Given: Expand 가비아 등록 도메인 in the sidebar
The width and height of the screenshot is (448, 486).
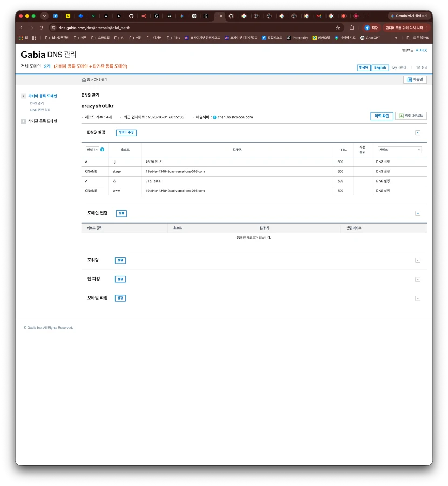Looking at the screenshot, I should coord(23,96).
